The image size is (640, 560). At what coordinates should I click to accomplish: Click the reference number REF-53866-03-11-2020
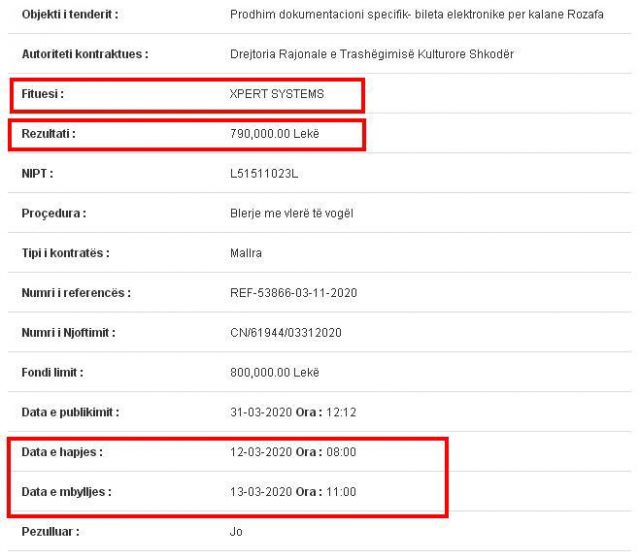pos(294,293)
